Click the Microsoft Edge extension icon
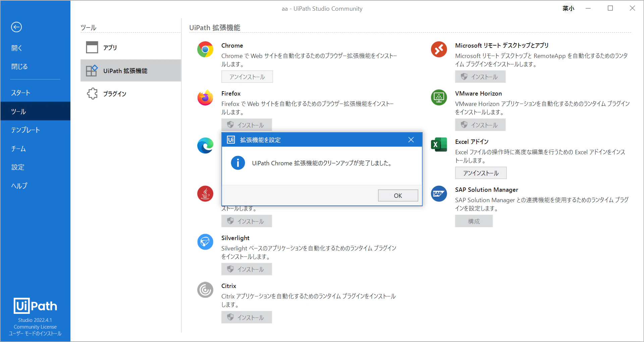 point(205,146)
